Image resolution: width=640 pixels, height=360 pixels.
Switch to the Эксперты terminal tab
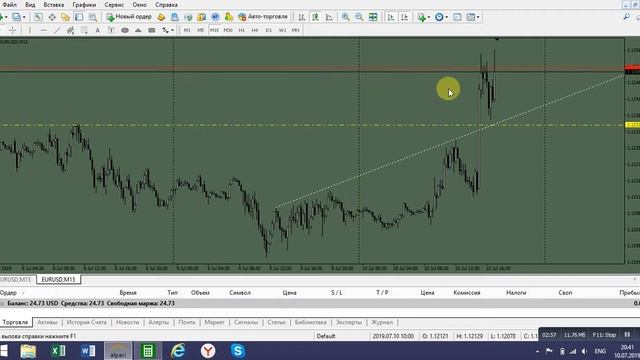coord(349,322)
